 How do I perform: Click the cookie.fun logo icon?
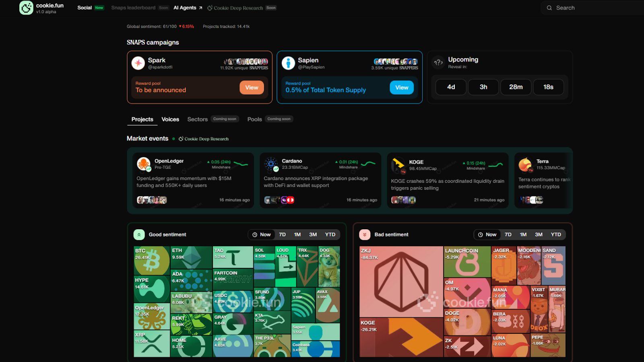coord(26,8)
